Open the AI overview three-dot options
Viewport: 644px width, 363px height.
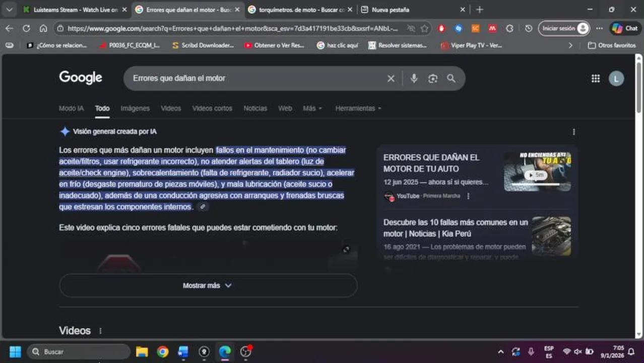(573, 132)
